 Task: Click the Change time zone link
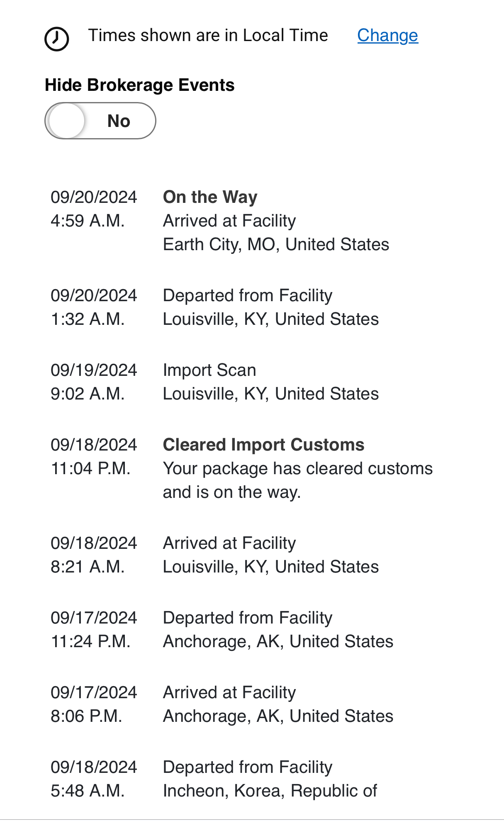click(x=387, y=36)
